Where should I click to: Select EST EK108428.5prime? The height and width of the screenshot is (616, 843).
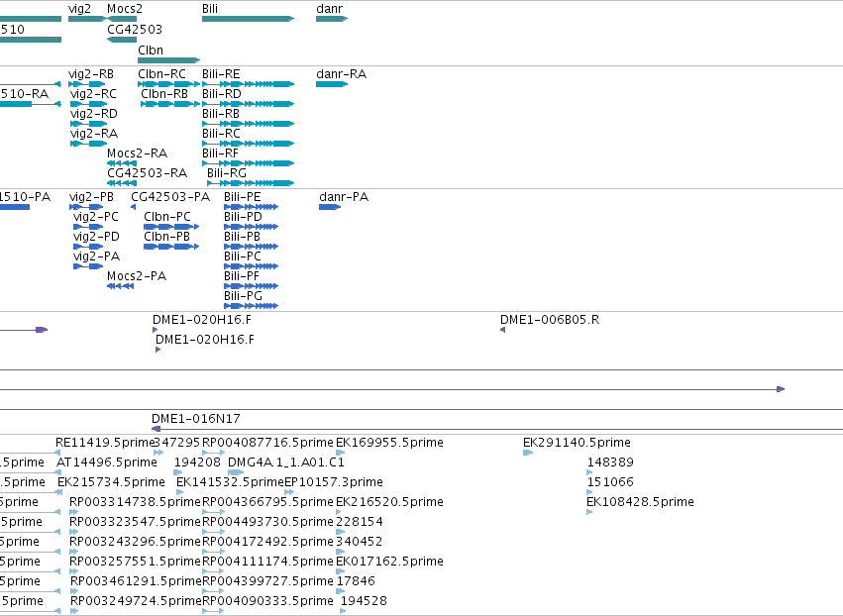(x=640, y=502)
